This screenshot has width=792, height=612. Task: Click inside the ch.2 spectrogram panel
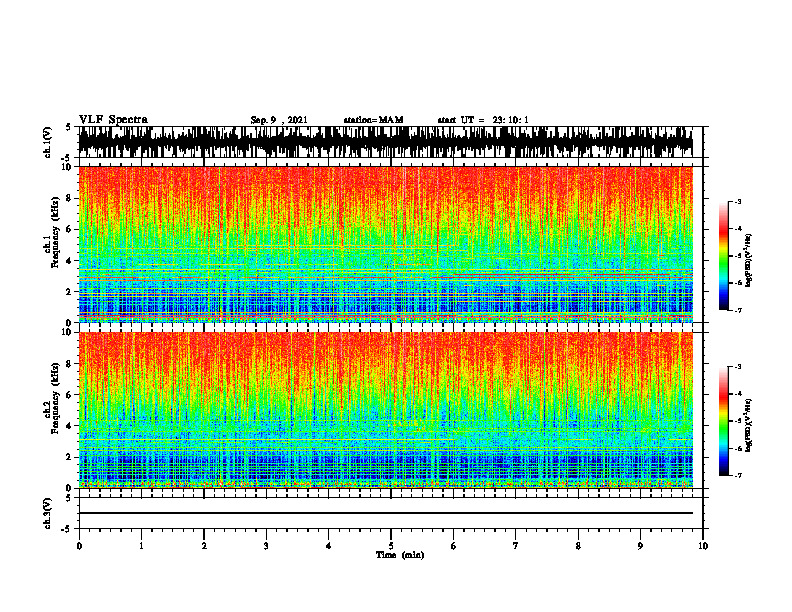[x=385, y=410]
